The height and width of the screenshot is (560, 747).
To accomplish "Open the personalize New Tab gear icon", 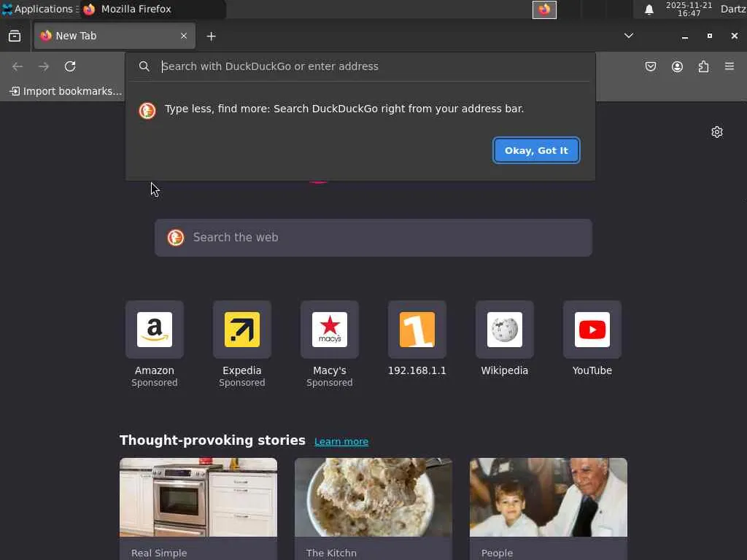I will click(717, 132).
